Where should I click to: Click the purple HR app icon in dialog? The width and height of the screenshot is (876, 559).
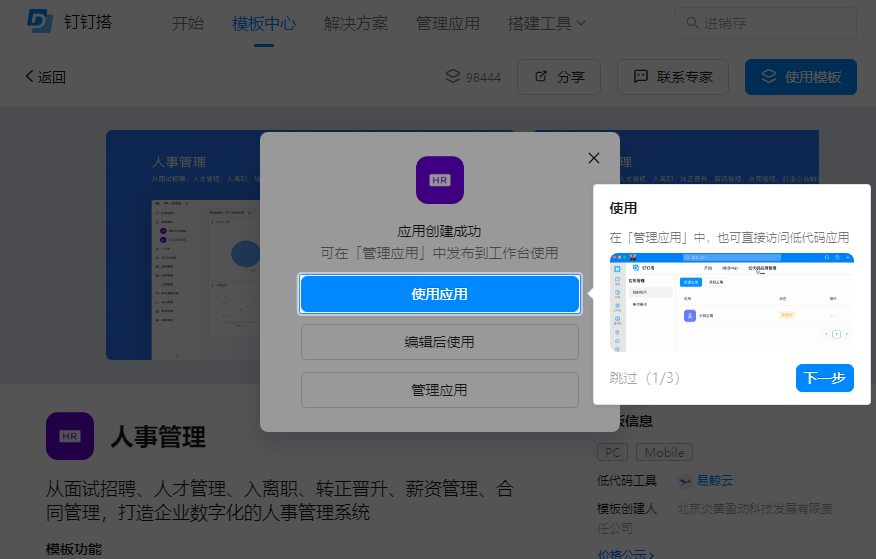[439, 180]
